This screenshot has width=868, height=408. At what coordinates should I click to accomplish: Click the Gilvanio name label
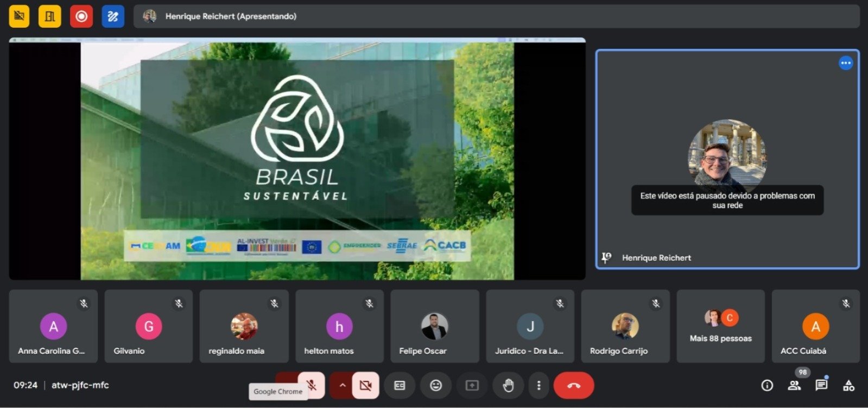pos(129,351)
